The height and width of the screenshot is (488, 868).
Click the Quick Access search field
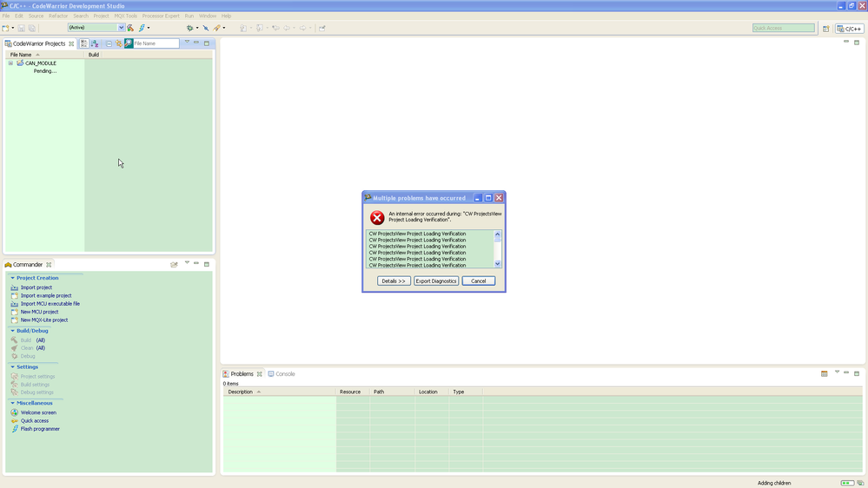click(x=784, y=28)
